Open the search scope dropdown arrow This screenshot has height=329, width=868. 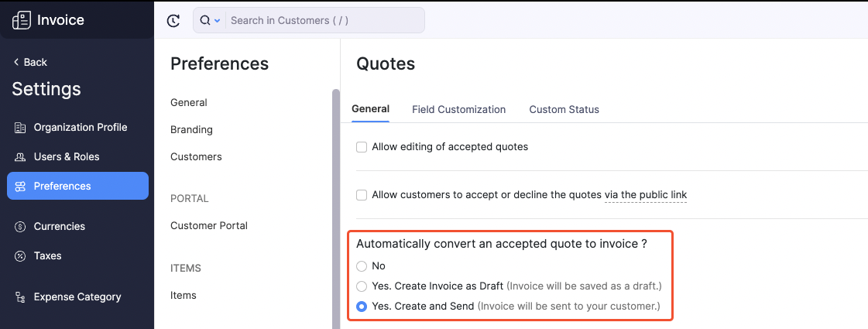pyautogui.click(x=217, y=21)
